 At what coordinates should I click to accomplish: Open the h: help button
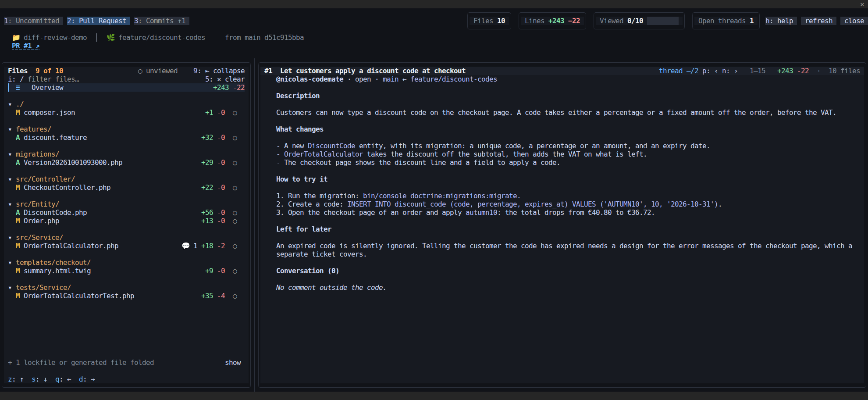click(x=781, y=21)
